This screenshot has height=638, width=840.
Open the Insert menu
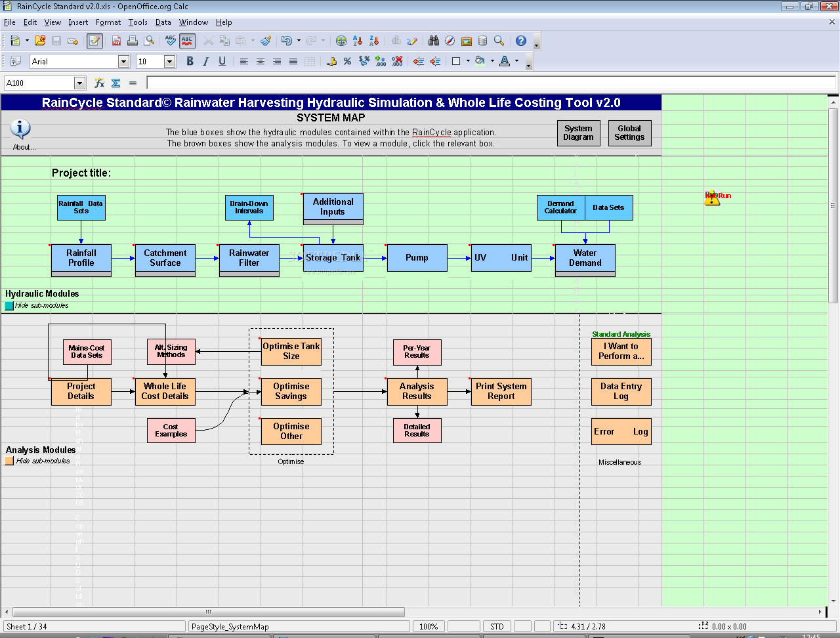78,22
